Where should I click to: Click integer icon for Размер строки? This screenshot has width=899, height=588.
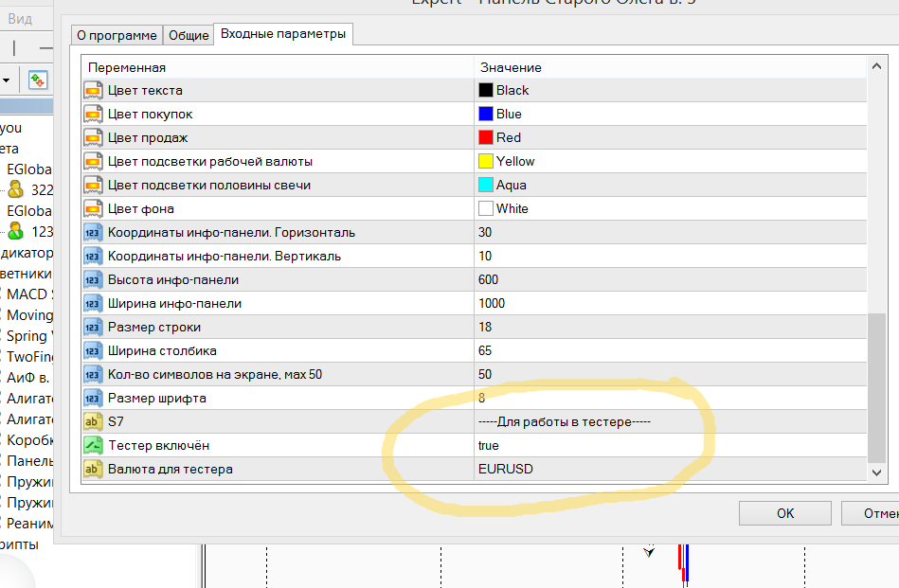93,328
